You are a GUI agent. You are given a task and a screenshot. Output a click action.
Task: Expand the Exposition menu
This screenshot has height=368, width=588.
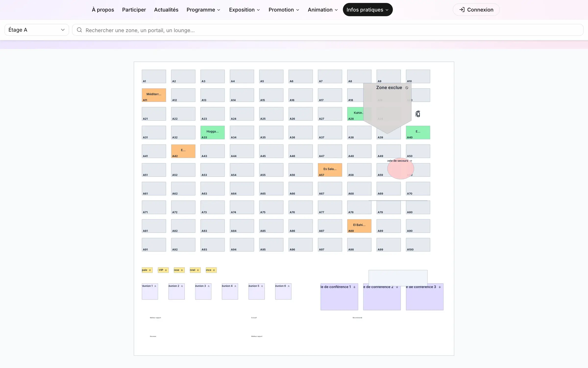tap(245, 10)
